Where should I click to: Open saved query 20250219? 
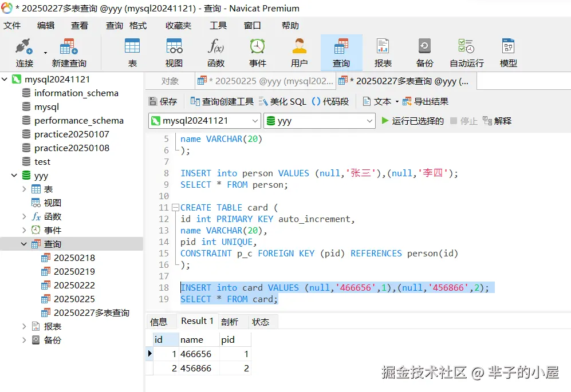[74, 271]
